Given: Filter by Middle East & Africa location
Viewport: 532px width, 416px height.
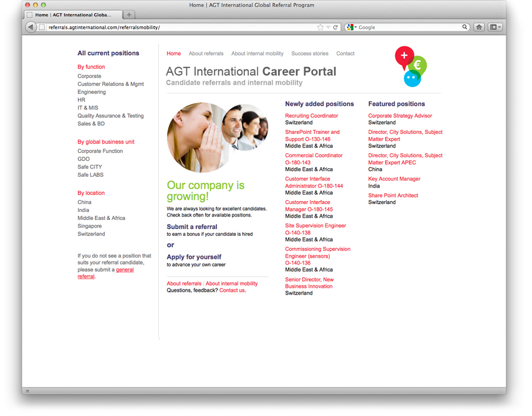Looking at the screenshot, I should [101, 218].
